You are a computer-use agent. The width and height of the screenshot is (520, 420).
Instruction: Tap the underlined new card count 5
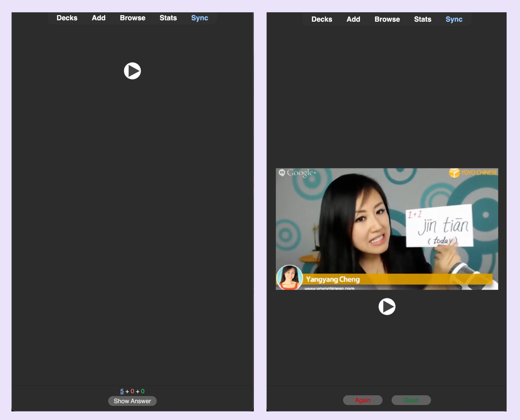122,391
